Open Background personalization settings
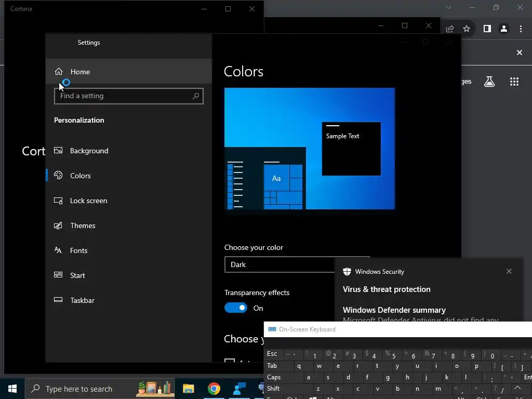This screenshot has height=399, width=532. pos(129,151)
